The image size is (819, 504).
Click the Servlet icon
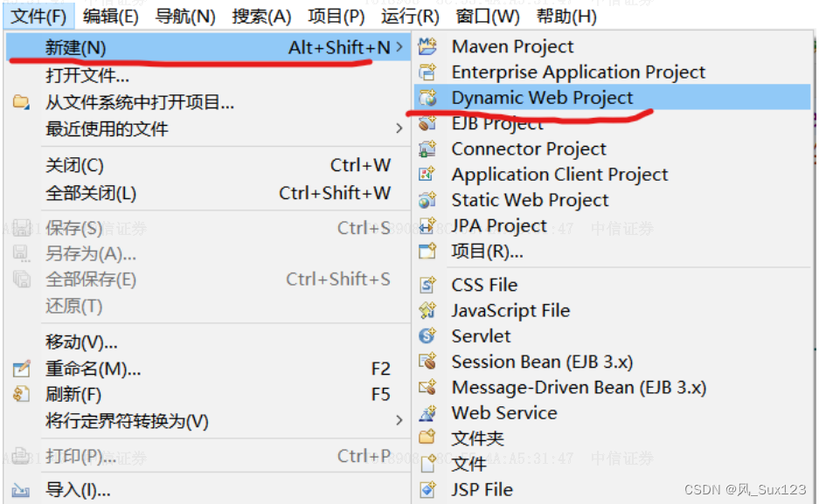(427, 336)
